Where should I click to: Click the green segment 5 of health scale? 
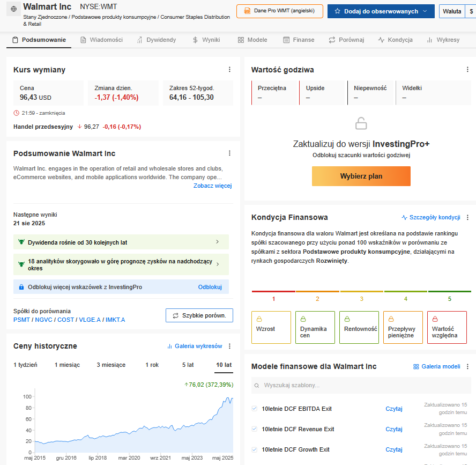pos(450,292)
